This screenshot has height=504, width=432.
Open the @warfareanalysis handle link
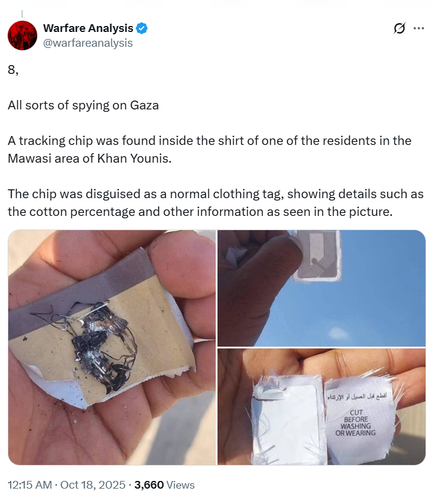click(87, 43)
